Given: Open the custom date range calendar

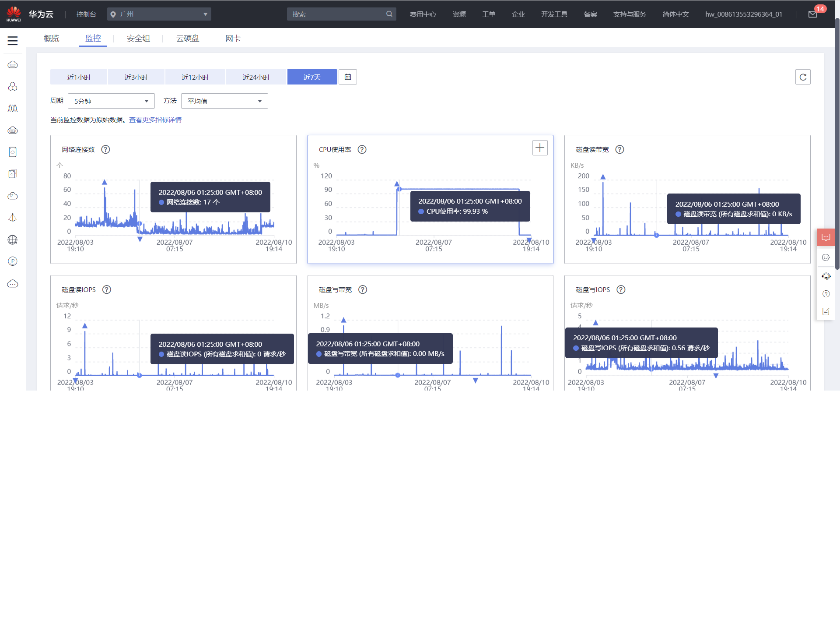Looking at the screenshot, I should pyautogui.click(x=348, y=77).
